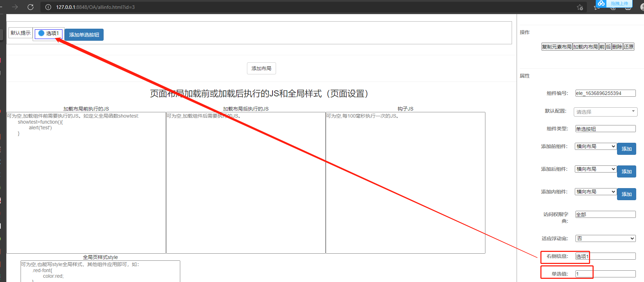Open the 添加前组件 layout dropdown

tap(596, 146)
